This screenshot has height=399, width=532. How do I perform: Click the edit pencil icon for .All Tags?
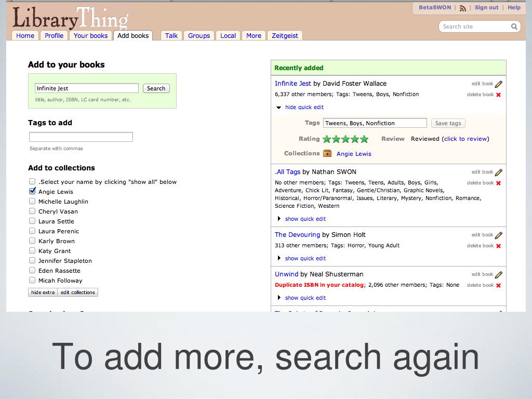coord(498,172)
